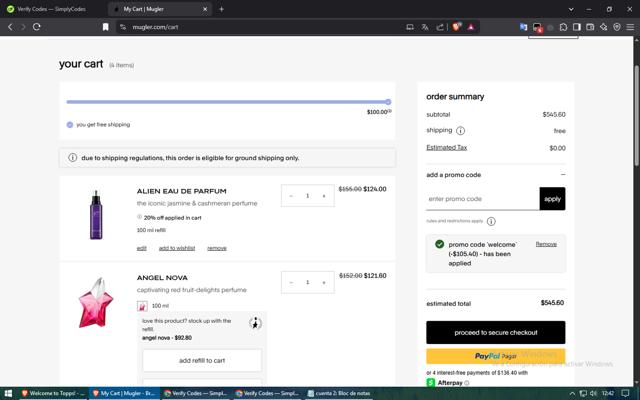This screenshot has width=640, height=400.
Task: Switch to the Verify Codes — SimplyCodes tab
Action: (x=53, y=9)
